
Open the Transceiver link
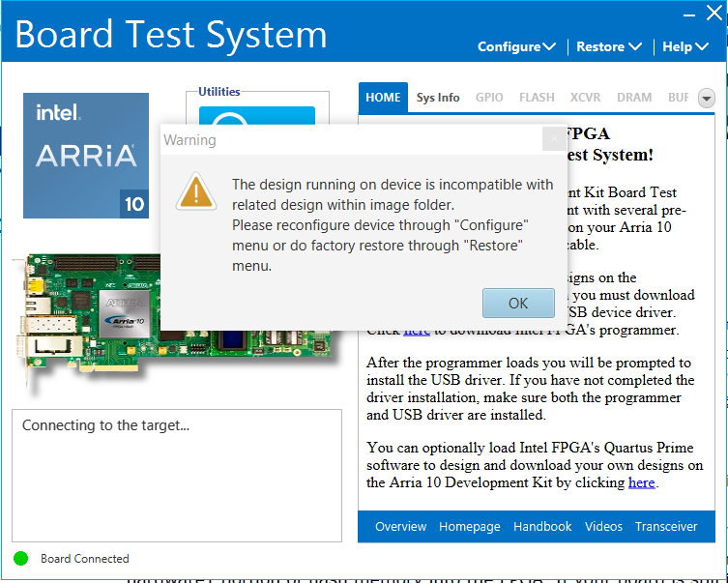point(666,527)
